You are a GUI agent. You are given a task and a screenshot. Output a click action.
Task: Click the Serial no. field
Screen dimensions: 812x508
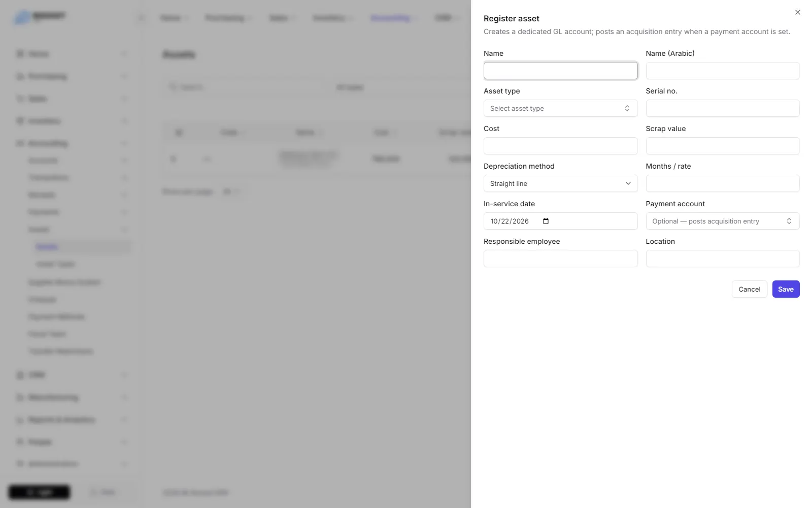tap(722, 108)
